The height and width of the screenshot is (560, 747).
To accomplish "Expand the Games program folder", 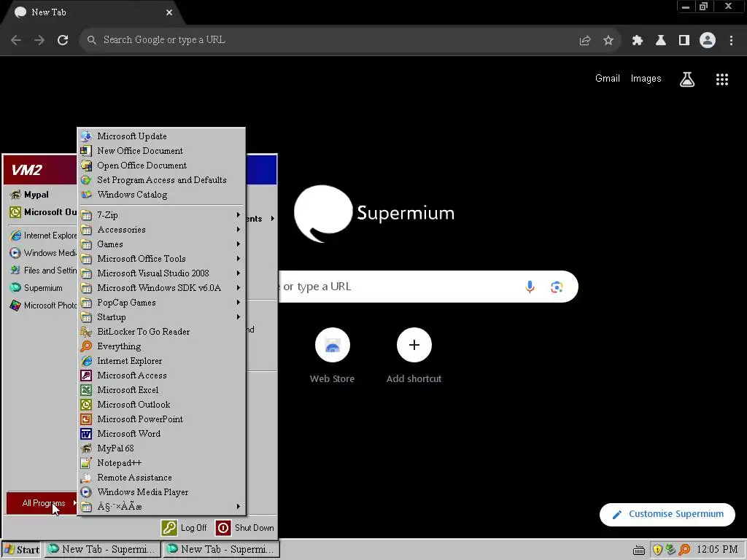I will pyautogui.click(x=162, y=244).
